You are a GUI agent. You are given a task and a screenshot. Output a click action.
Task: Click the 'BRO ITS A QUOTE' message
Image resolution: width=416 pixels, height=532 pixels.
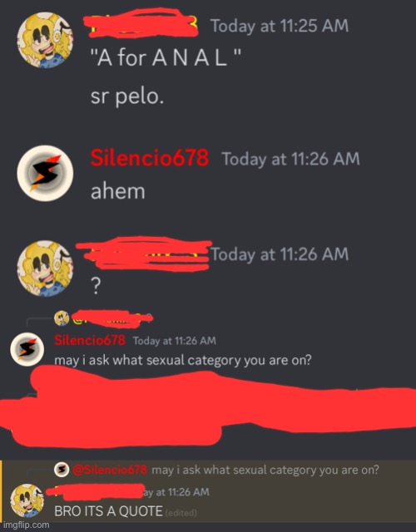pos(108,511)
